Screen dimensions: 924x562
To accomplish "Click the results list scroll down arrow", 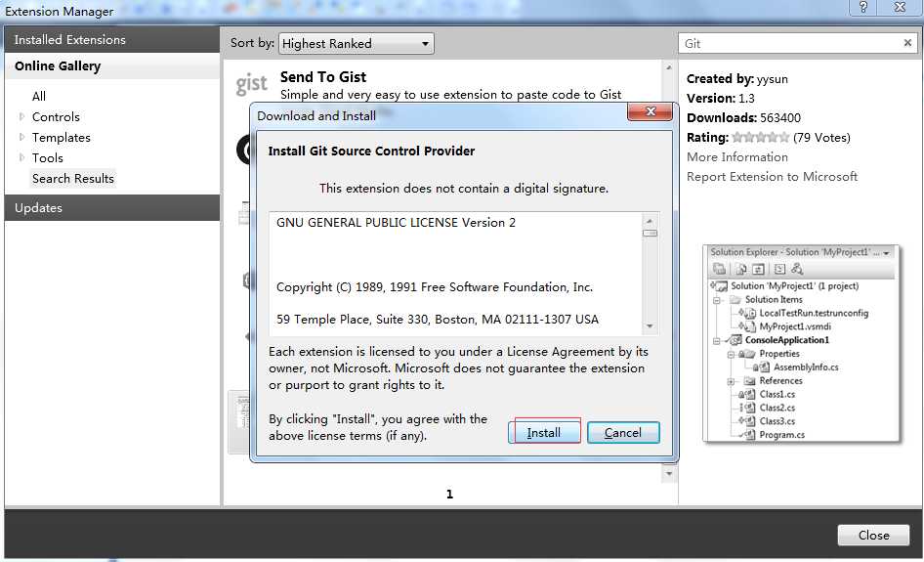I will (669, 473).
